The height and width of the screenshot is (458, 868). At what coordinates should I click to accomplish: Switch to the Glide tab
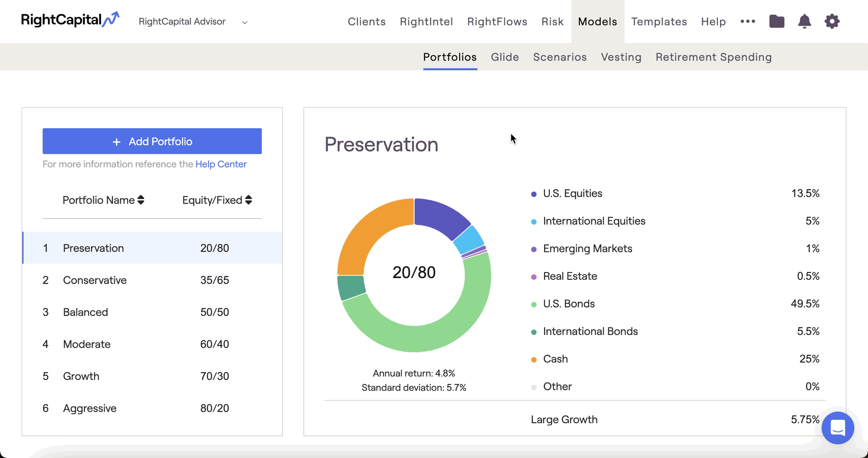click(x=505, y=57)
